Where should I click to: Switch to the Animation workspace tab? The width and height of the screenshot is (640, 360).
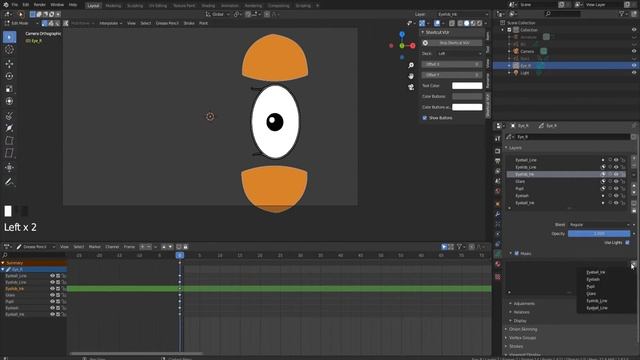coord(230,6)
